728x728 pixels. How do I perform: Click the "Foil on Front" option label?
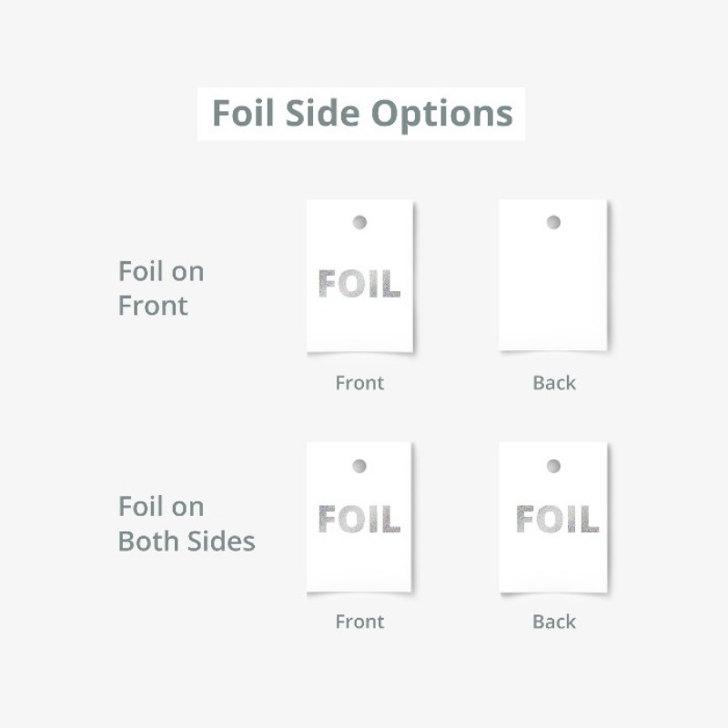(x=161, y=288)
